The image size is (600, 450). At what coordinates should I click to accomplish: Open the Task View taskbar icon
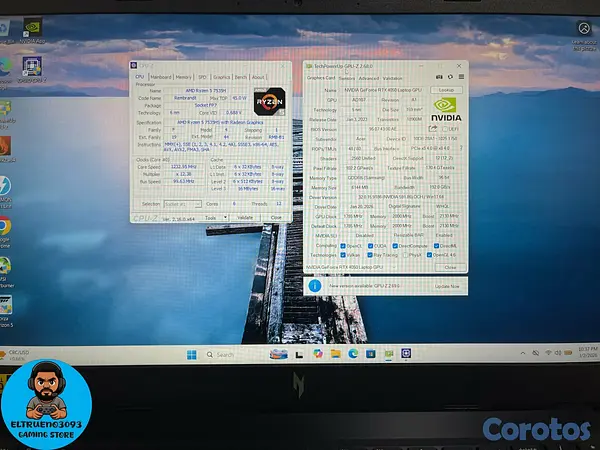coord(299,355)
